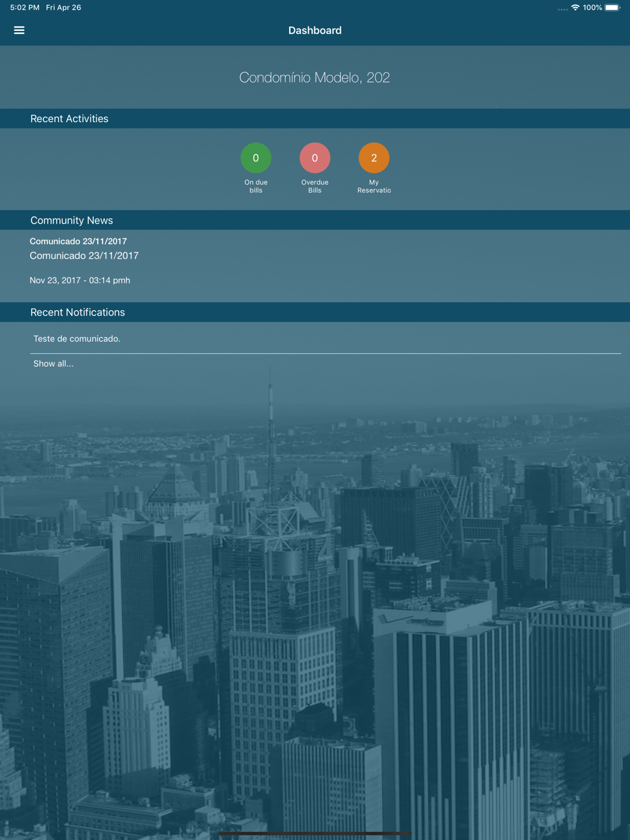Click the Show all... link

coord(54,364)
